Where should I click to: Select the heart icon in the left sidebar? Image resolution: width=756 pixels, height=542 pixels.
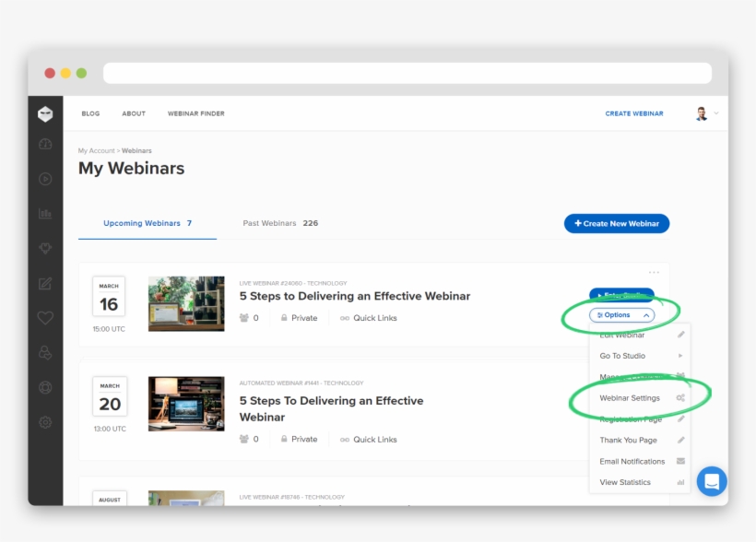[44, 318]
